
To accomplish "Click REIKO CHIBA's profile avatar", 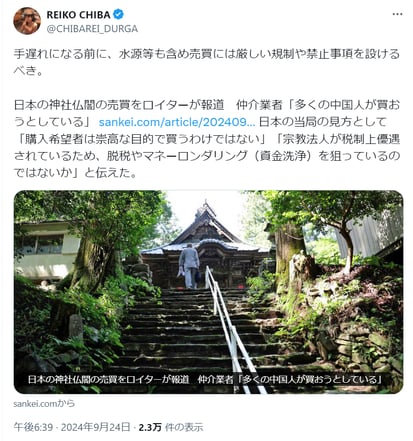I will (x=27, y=21).
